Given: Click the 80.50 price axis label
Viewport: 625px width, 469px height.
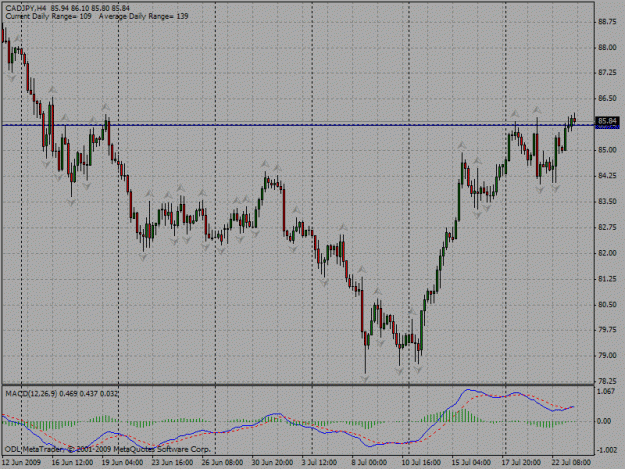Looking at the screenshot, I should [x=607, y=304].
